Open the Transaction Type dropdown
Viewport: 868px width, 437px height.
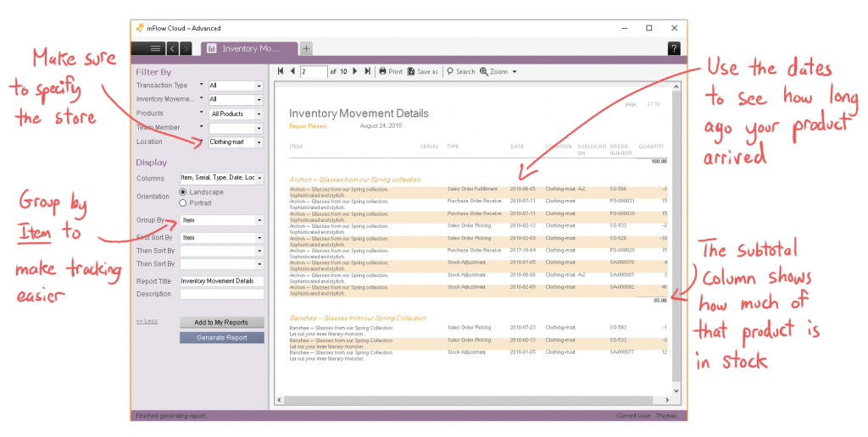click(x=236, y=86)
